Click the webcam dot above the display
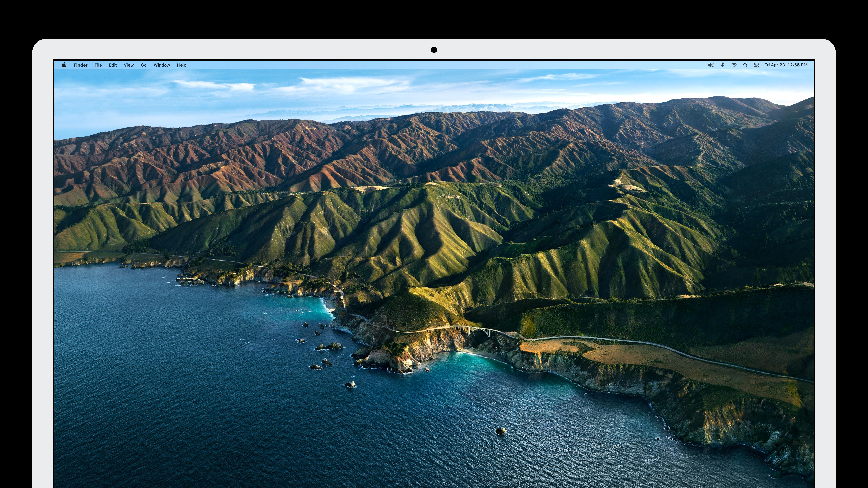Viewport: 868px width, 488px height. point(434,50)
